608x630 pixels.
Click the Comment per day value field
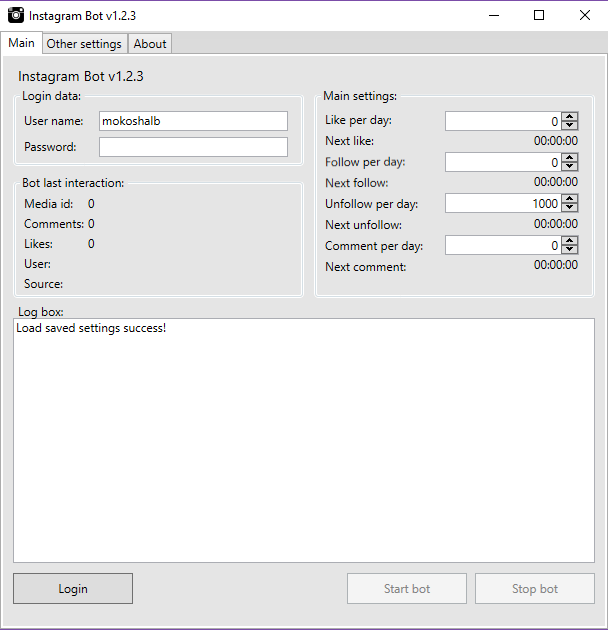(x=503, y=245)
